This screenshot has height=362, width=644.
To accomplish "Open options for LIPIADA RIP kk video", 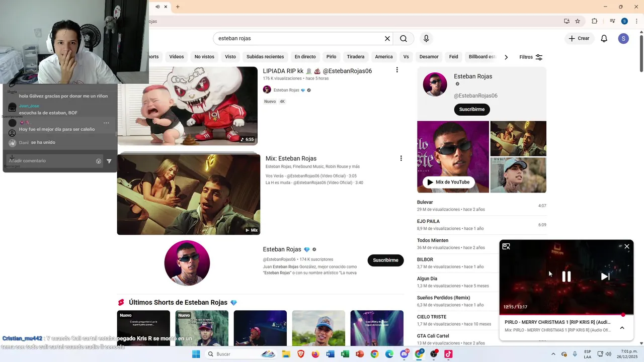I will [397, 70].
